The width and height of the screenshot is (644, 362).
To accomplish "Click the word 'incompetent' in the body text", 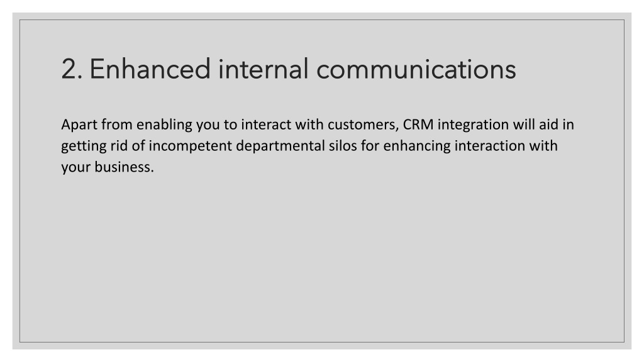I will [190, 146].
